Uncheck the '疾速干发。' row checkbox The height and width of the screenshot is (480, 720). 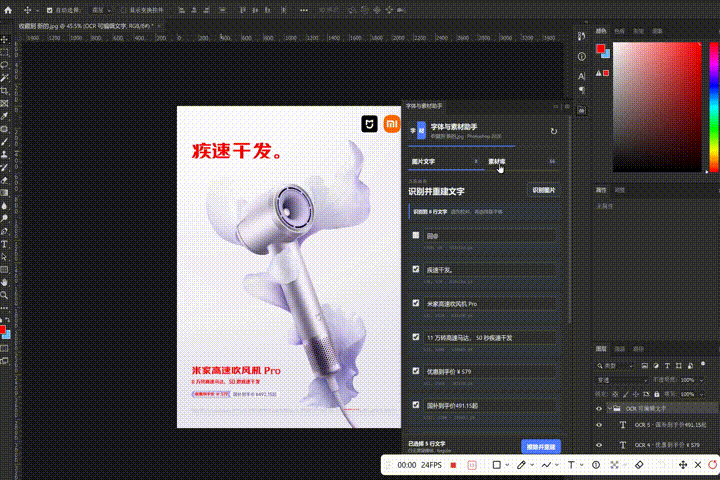click(416, 269)
